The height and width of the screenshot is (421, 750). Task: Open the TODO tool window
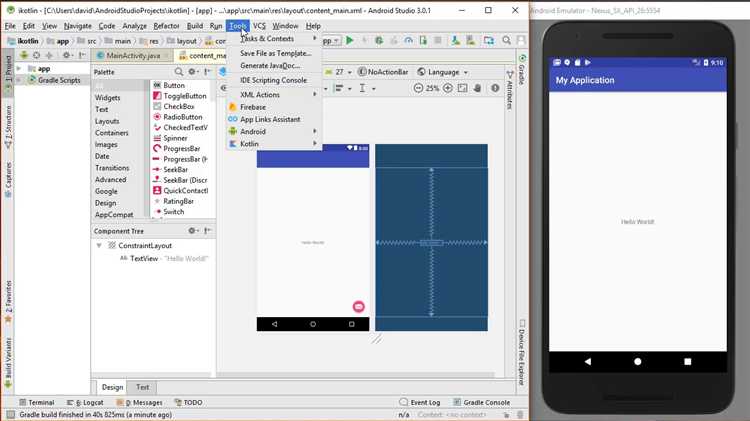pos(188,402)
